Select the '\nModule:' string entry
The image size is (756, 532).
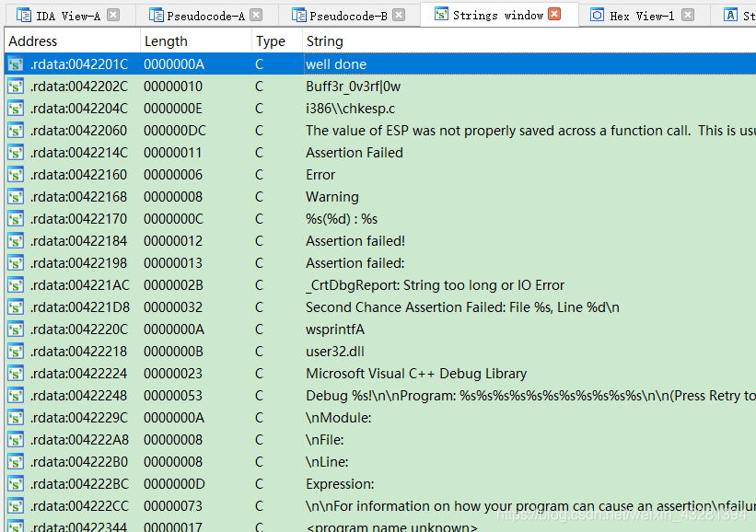[339, 418]
